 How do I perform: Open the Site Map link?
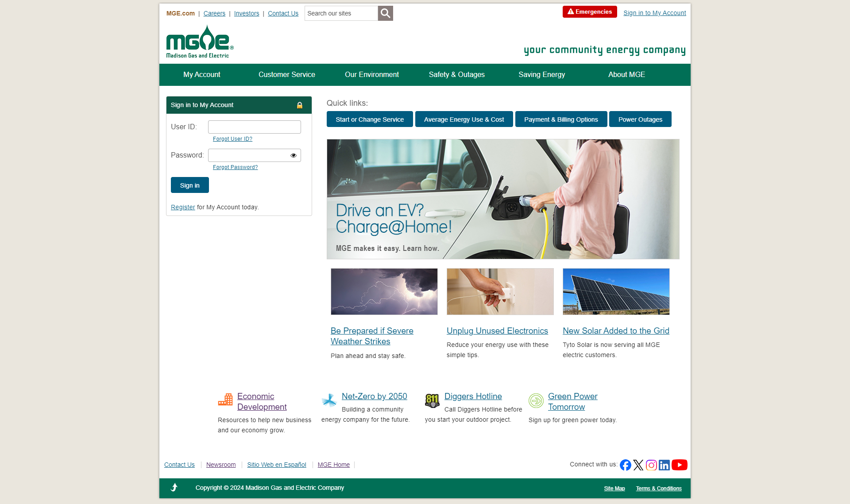(x=614, y=489)
